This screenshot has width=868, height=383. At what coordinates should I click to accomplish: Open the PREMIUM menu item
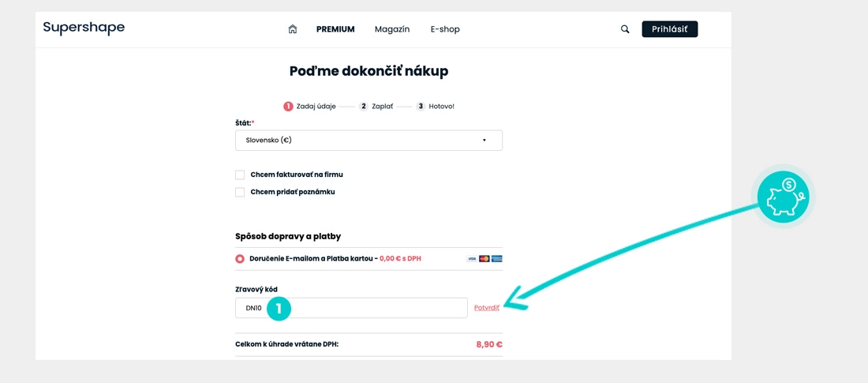335,29
